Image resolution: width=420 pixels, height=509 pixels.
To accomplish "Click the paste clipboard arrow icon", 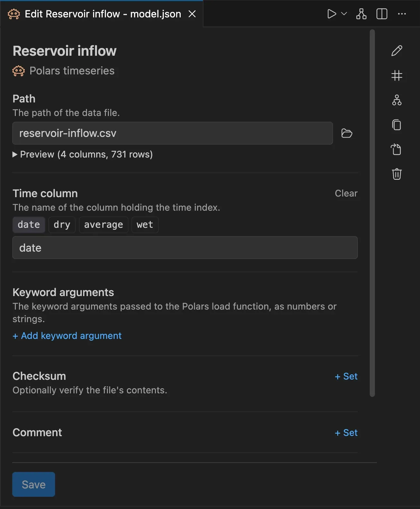I will (396, 149).
